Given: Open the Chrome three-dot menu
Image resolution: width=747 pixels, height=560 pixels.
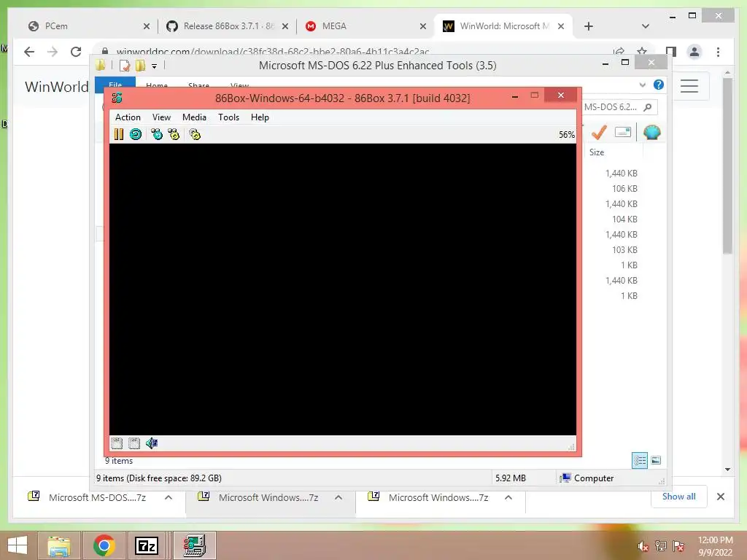Looking at the screenshot, I should click(719, 52).
